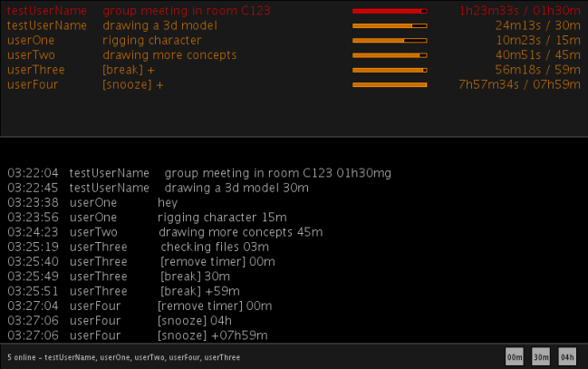The image size is (588, 369).
Task: Click the 5 online users status text
Action: point(123,357)
